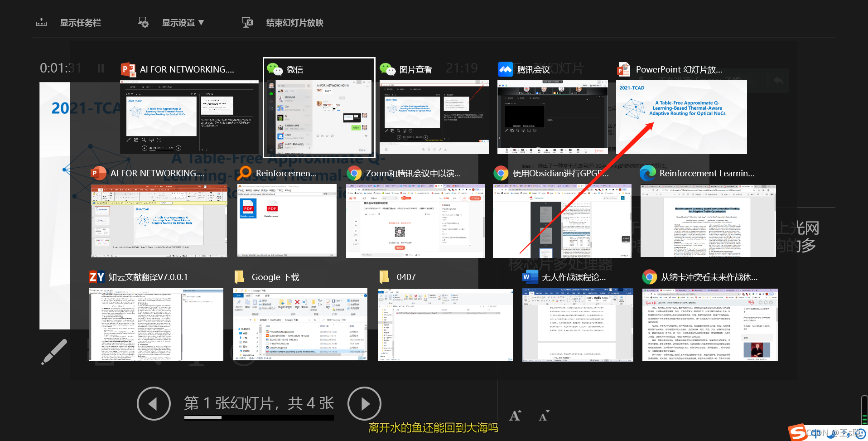Go back using the previous slide arrow
This screenshot has height=441, width=868.
154,403
